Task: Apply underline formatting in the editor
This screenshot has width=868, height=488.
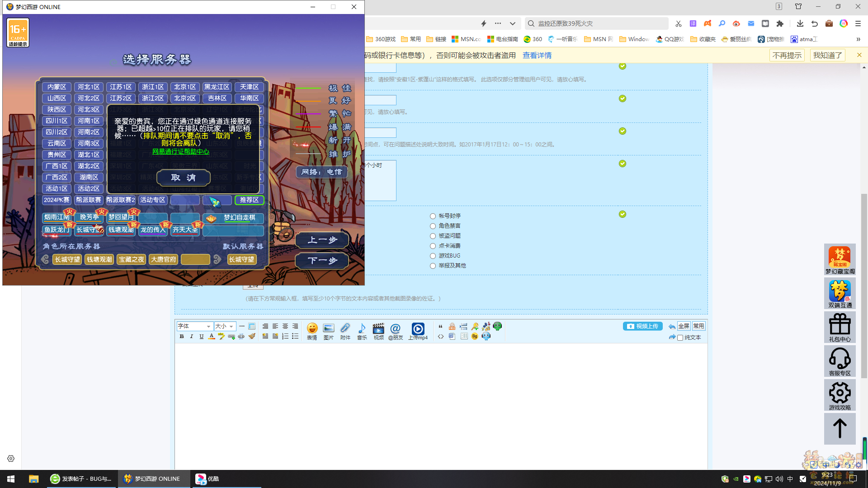Action: (x=202, y=337)
